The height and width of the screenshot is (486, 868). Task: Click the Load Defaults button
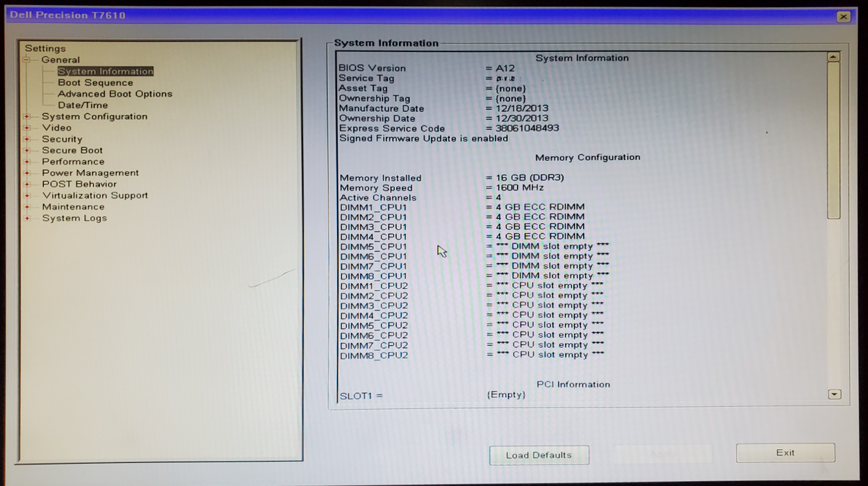(x=539, y=455)
